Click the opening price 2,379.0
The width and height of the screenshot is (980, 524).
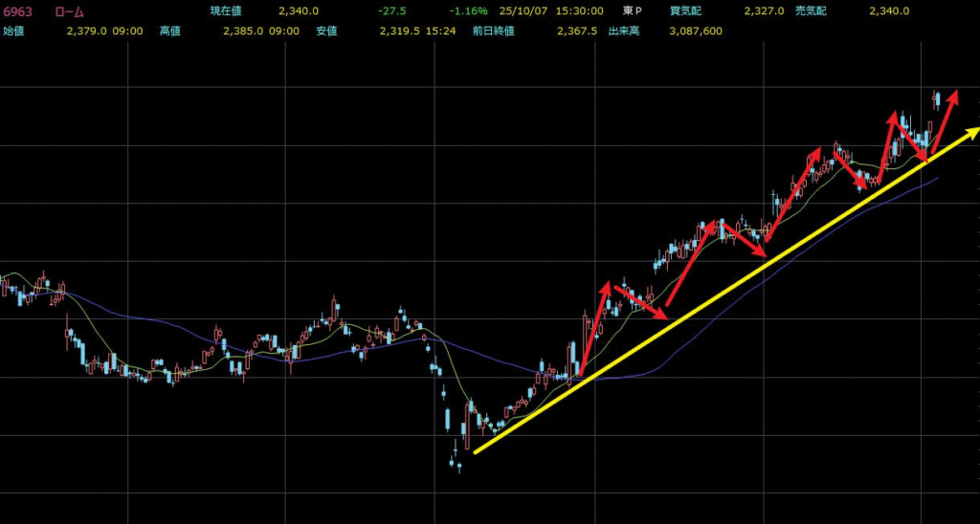[x=89, y=31]
